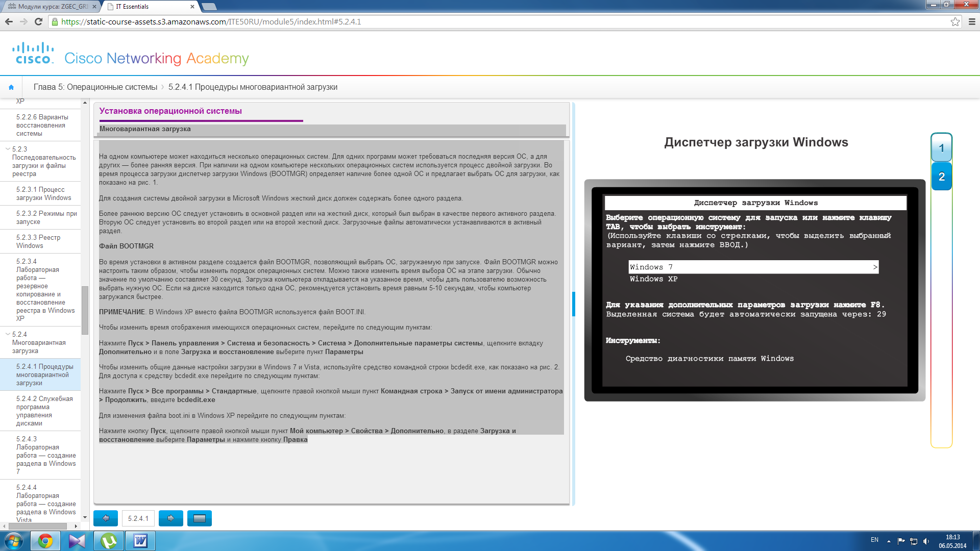980x551 pixels.
Task: Click the title Диспетчер загрузки Windows
Action: 756,142
